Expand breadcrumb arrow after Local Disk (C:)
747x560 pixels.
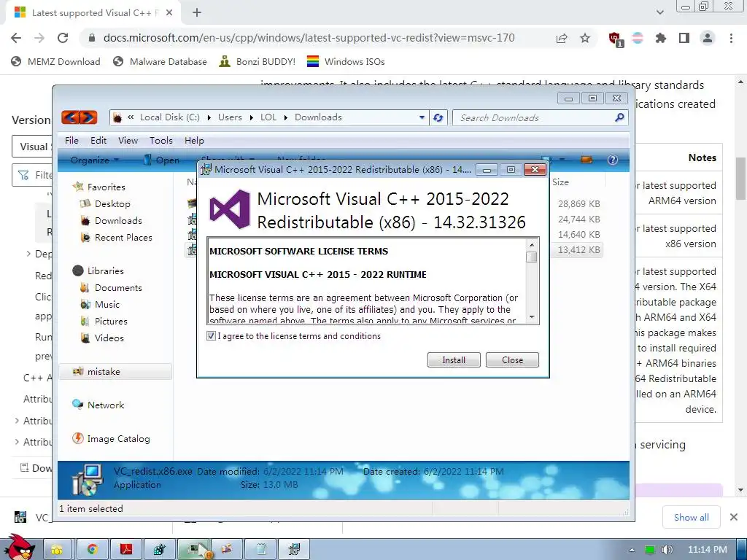[x=209, y=117]
